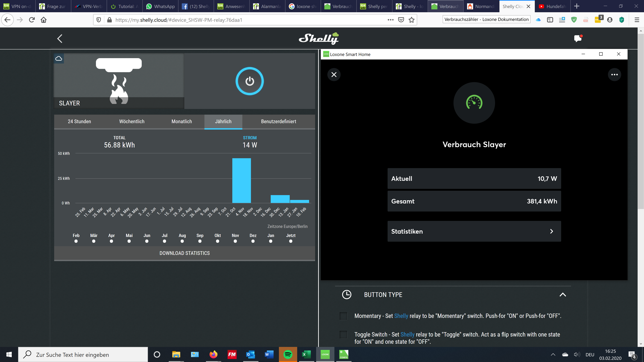Reload the page with refresh icon
644x362 pixels.
click(32, 20)
